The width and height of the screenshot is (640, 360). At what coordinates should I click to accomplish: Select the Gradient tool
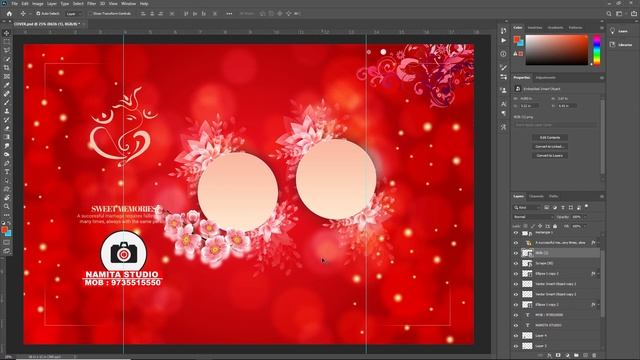click(x=7, y=137)
